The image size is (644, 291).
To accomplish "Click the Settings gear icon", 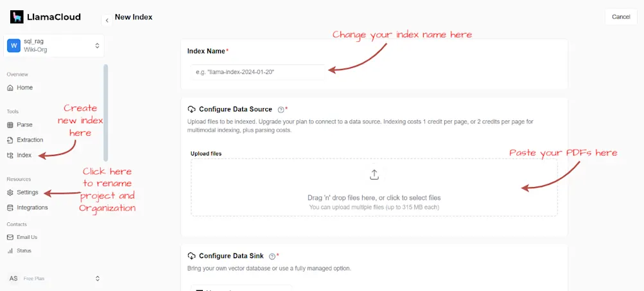I will pyautogui.click(x=10, y=192).
